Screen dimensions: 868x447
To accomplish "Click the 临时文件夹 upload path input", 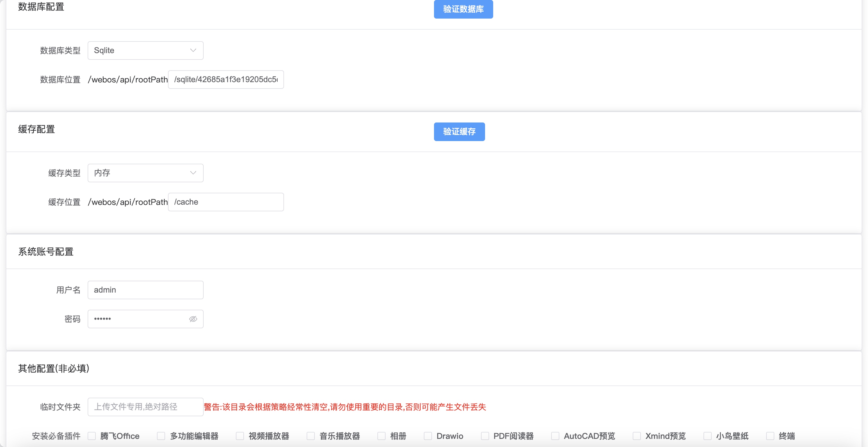I will tap(145, 407).
